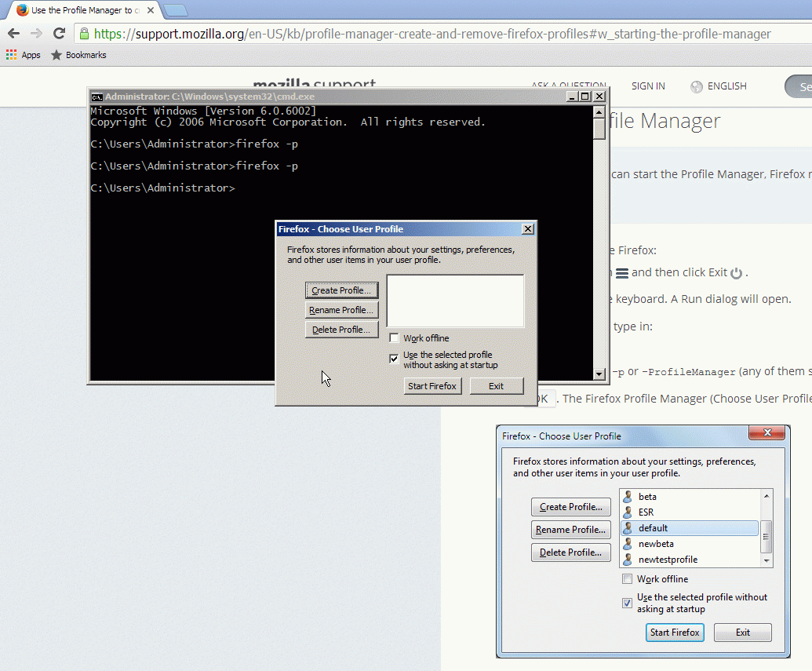
Task: Click the SIGN IN link
Action: (648, 86)
